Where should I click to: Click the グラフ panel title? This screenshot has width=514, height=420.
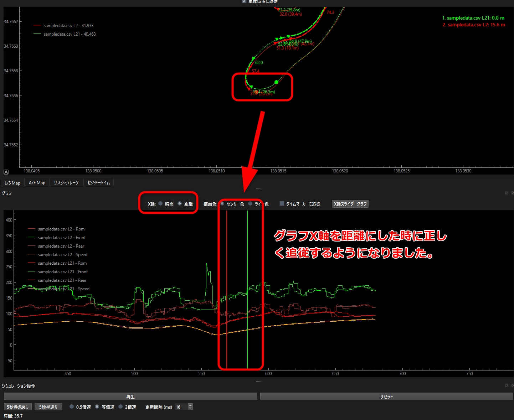[x=7, y=193]
